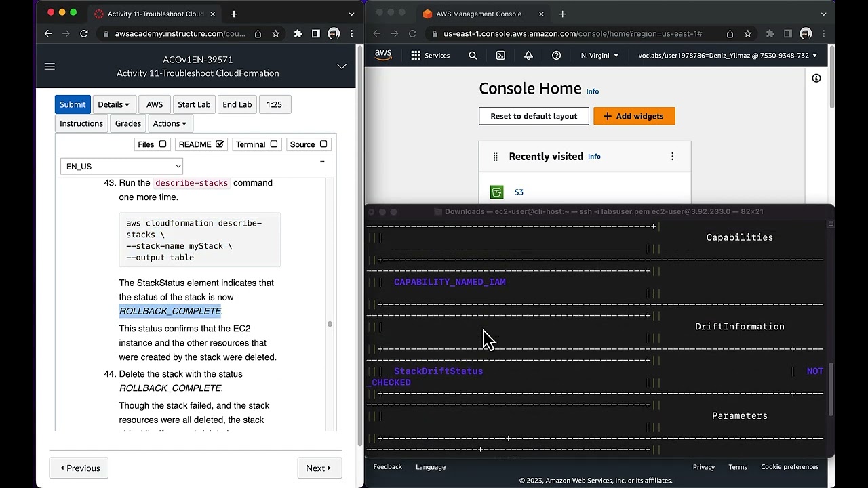Open the info panel icon in console
This screenshot has height=488, width=868.
(x=816, y=79)
